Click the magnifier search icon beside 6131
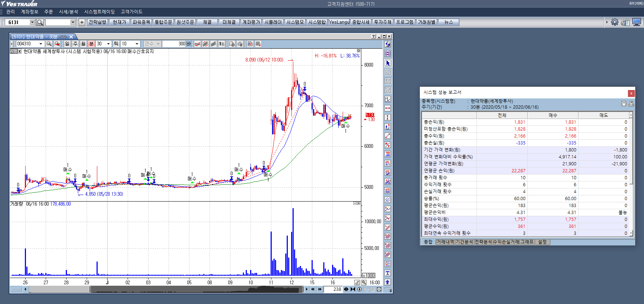Viewport: 644px width, 304px height. [40, 22]
